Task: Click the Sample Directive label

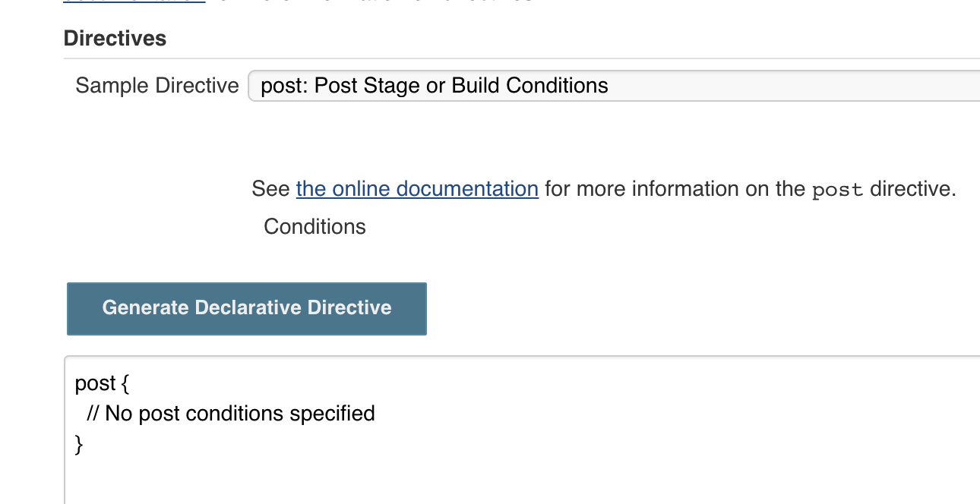Action: tap(156, 86)
